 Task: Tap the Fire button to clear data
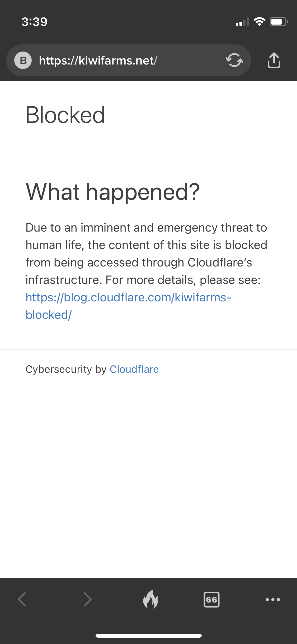point(150,599)
